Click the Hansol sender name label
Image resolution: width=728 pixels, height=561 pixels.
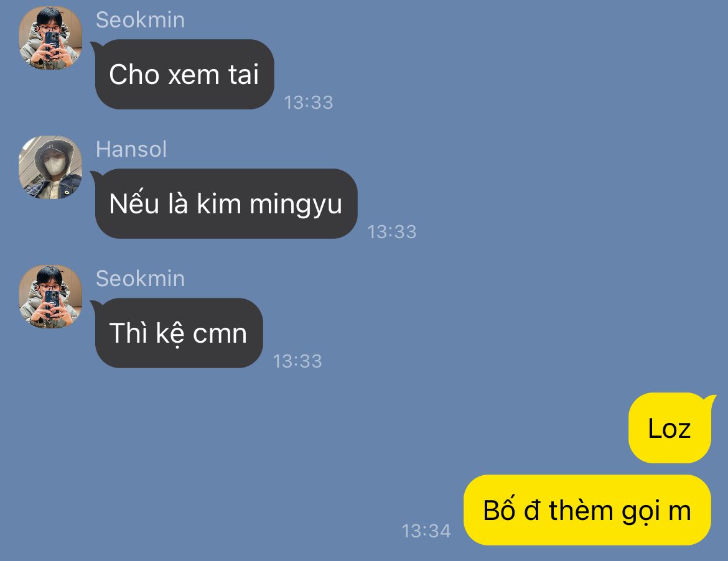(131, 149)
